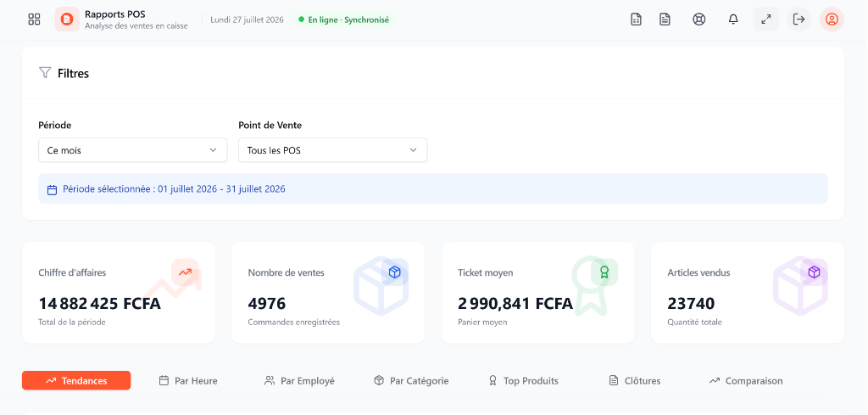Click the 23740 articles value
Viewport: 868px width, 415px height.
tap(691, 304)
